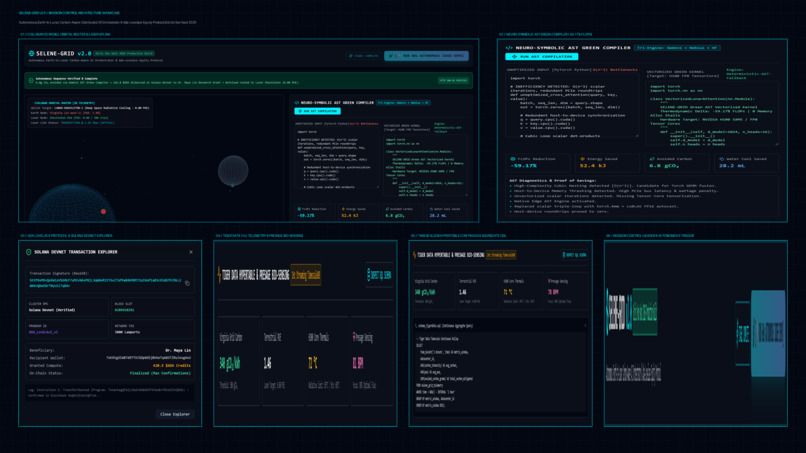
Task: Click the Energy Saved icon in dashboard panel
Action: coord(343,209)
